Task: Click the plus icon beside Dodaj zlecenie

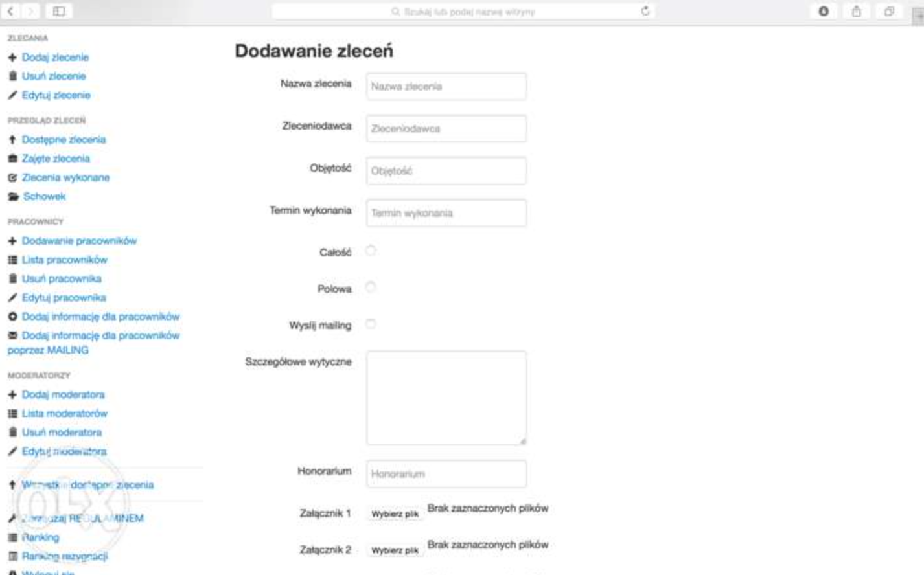Action: 12,58
